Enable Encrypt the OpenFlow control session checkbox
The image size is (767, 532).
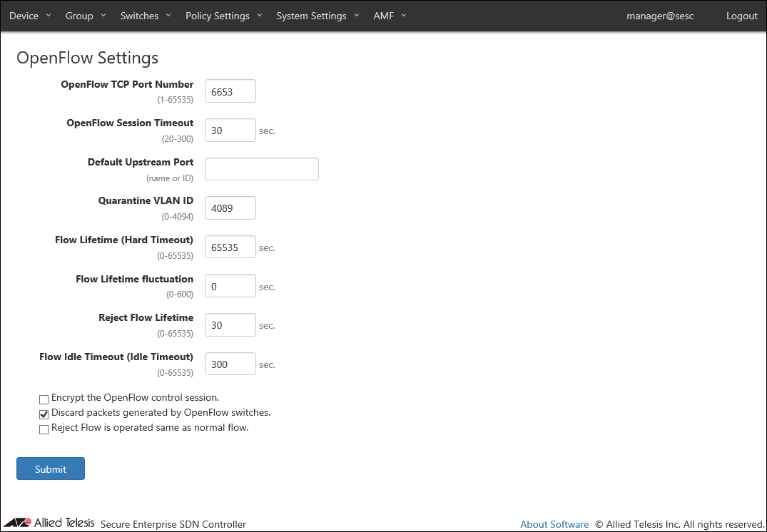tap(44, 399)
